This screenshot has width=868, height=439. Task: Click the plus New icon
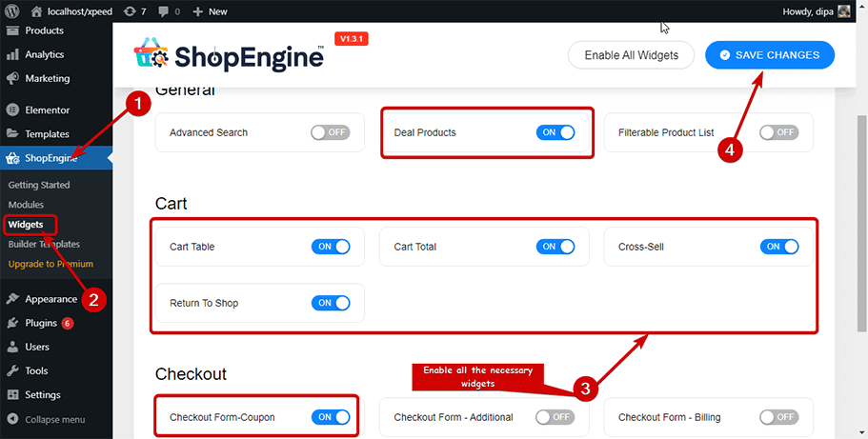(197, 11)
